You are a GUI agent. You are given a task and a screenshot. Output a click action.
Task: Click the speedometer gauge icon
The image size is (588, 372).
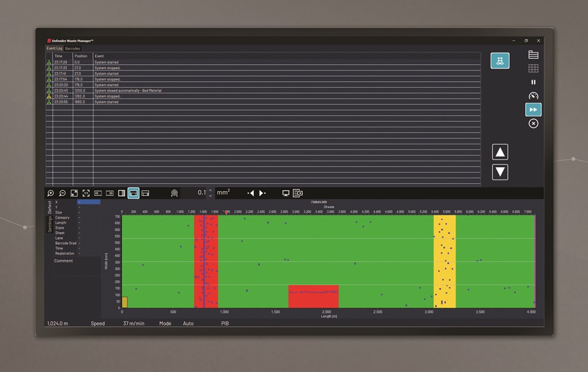[533, 96]
